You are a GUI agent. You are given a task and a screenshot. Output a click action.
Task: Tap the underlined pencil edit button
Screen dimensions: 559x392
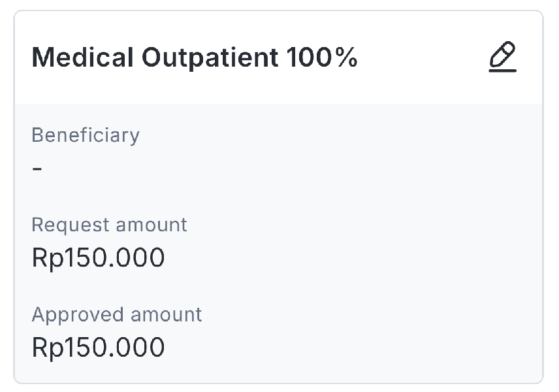click(x=502, y=57)
